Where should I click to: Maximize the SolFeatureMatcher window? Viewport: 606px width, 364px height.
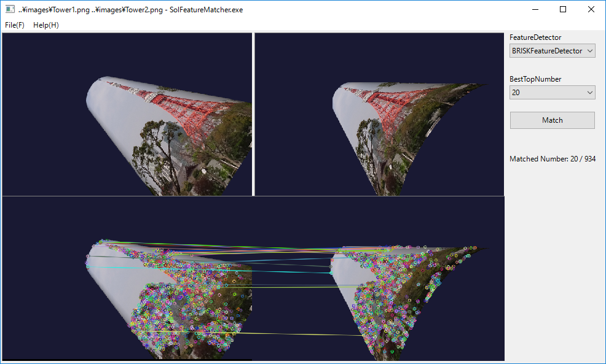[563, 9]
